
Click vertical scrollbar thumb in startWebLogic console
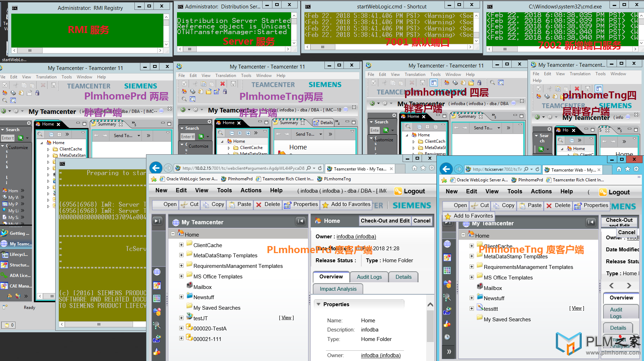tap(476, 35)
